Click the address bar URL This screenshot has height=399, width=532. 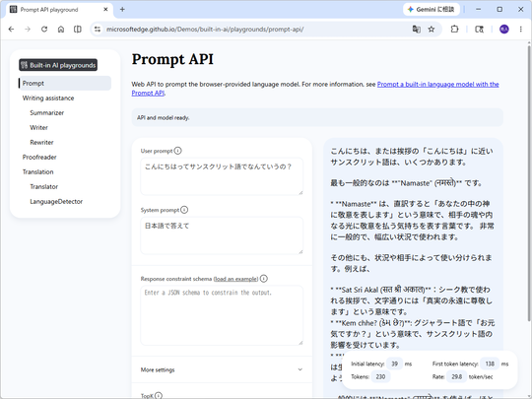tap(205, 30)
